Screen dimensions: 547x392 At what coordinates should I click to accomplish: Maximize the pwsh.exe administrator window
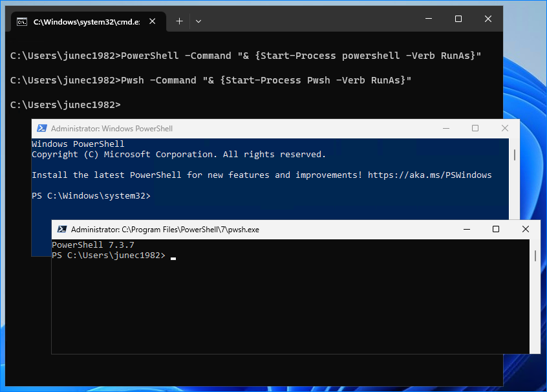click(x=496, y=229)
